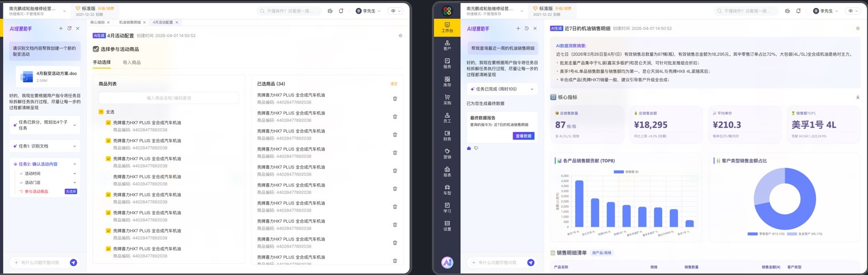Screen dimensions: 868x275
Task: Click the AI avatar icon at sidebar bottom
Action: (447, 262)
